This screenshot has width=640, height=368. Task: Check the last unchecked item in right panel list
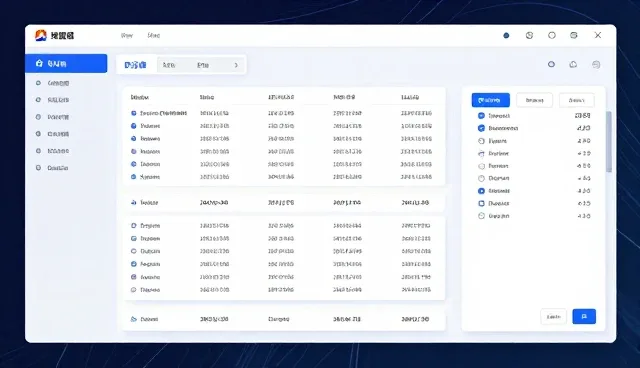(x=481, y=216)
